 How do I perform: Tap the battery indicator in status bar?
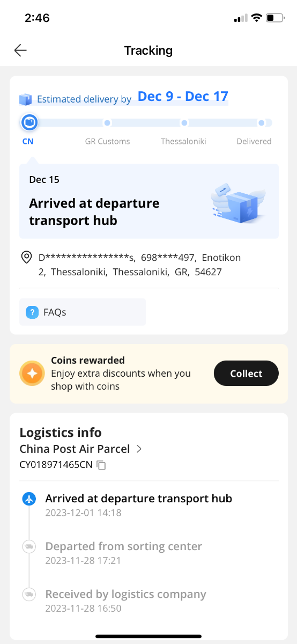click(x=276, y=18)
